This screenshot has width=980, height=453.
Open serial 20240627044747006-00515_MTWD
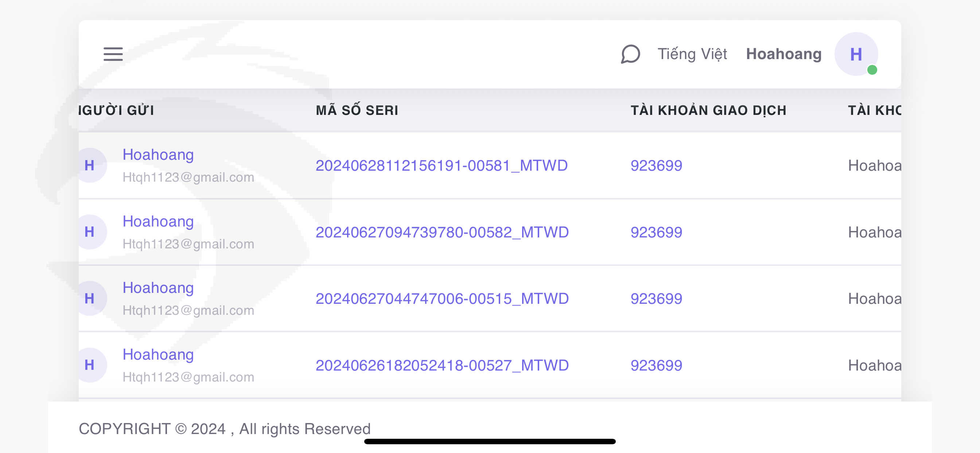click(x=442, y=299)
